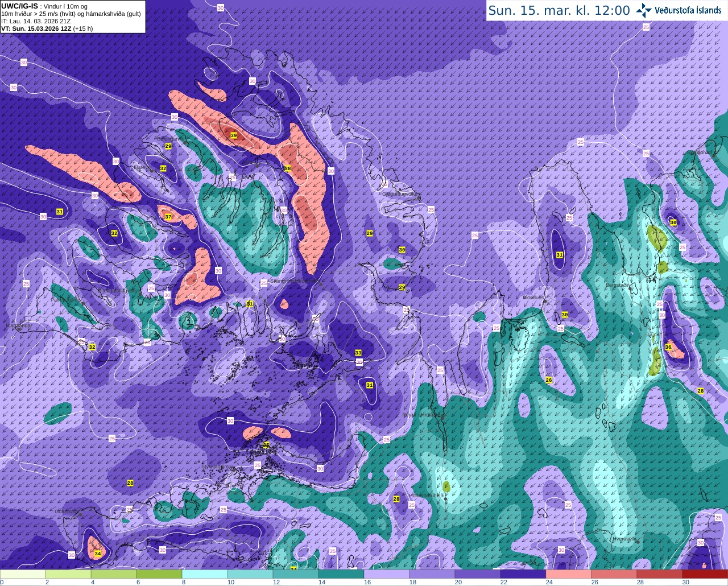The height and width of the screenshot is (586, 728).
Task: Pick the medium teal 12–14 m/s legend swatch
Action: click(x=296, y=574)
